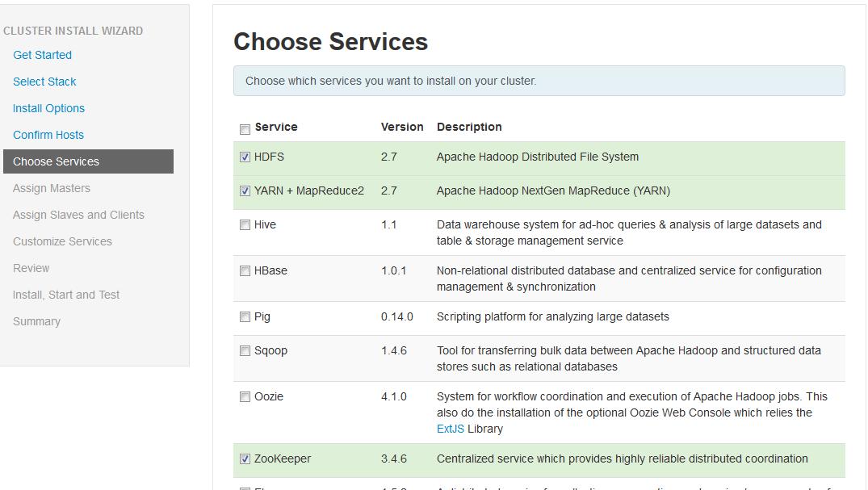Screen dimensions: 868x490
Task: Return to the Install Options step
Action: click(x=48, y=108)
